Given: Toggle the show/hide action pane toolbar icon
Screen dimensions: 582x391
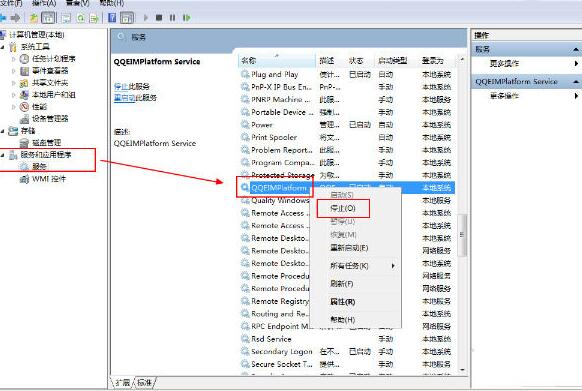Looking at the screenshot, I should (x=127, y=18).
